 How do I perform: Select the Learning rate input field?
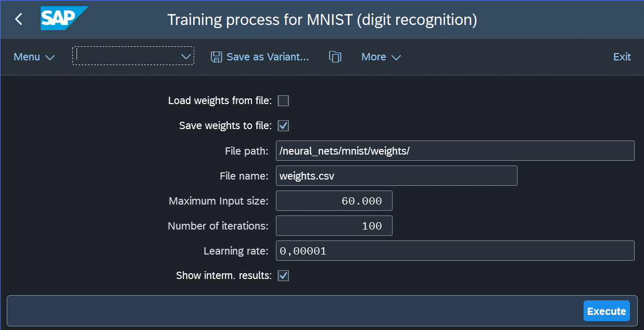(454, 251)
